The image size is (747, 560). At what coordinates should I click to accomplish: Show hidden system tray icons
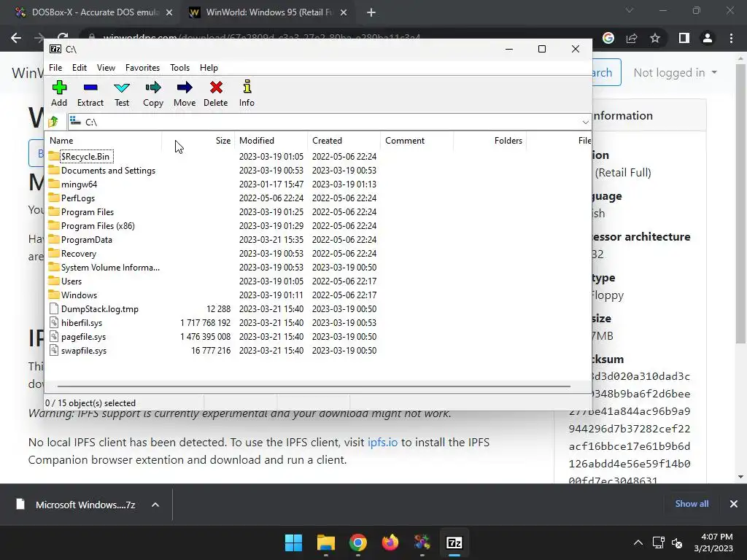pos(638,542)
